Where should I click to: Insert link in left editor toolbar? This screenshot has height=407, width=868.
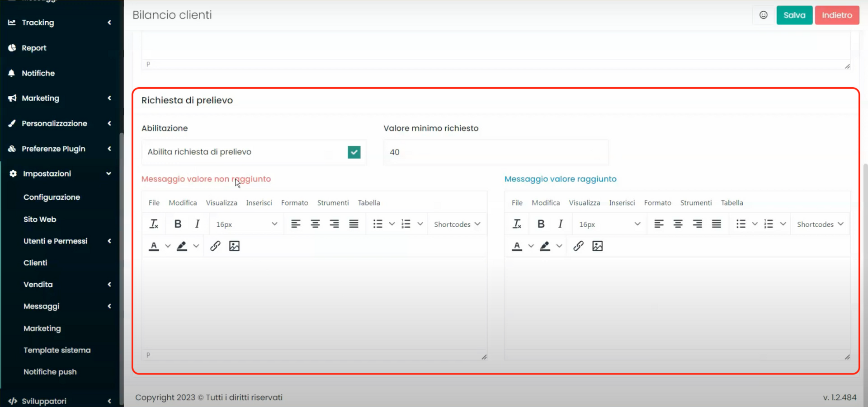click(x=215, y=246)
